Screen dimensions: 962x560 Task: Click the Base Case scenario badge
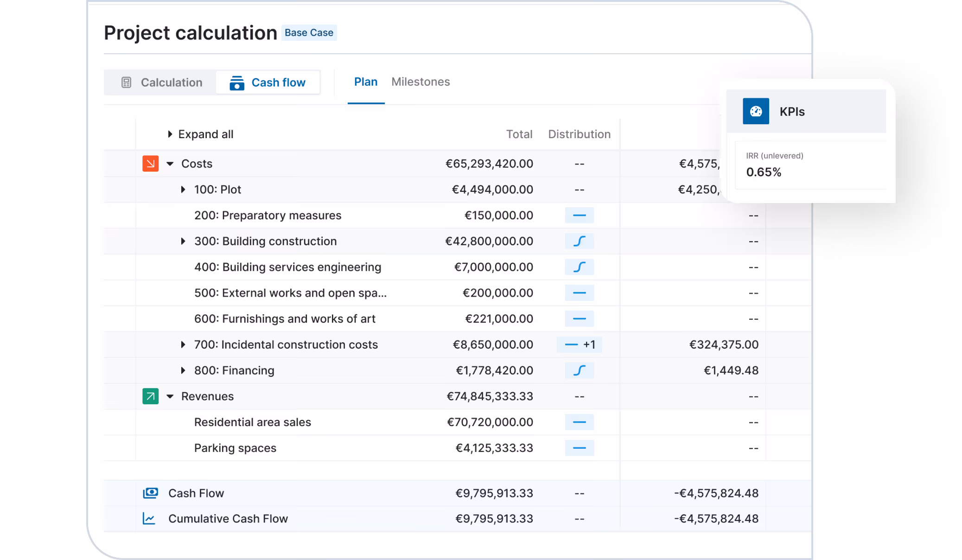pyautogui.click(x=309, y=33)
